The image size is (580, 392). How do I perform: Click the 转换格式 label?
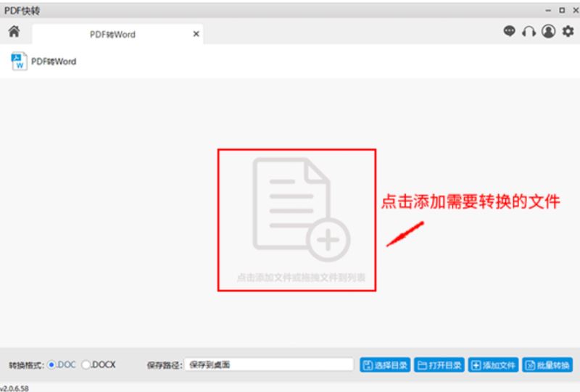pyautogui.click(x=26, y=365)
